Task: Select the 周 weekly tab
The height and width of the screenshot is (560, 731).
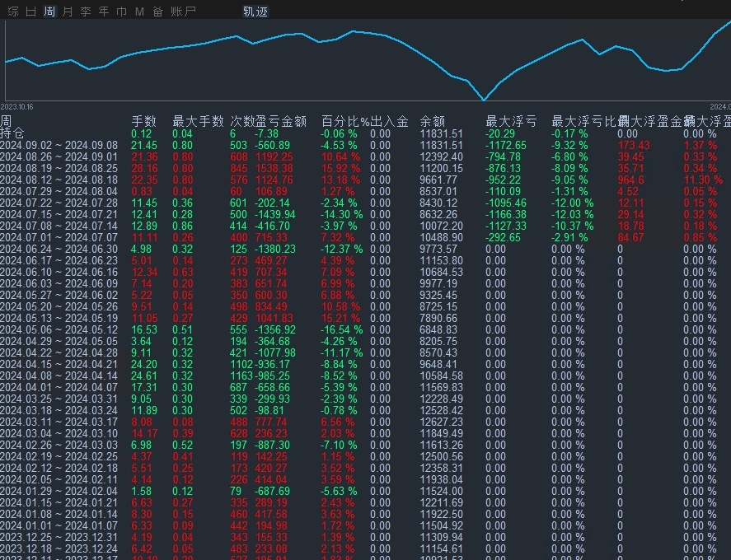Action: click(x=49, y=12)
